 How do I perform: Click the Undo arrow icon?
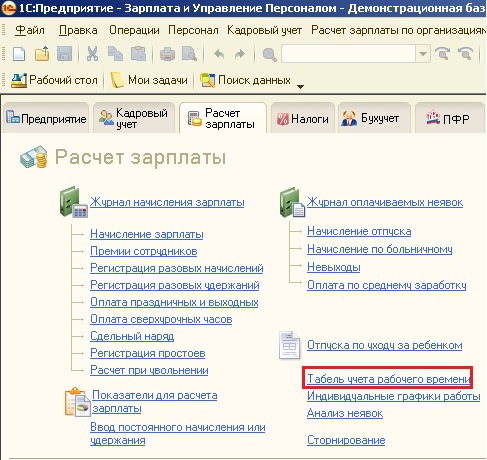pos(219,54)
